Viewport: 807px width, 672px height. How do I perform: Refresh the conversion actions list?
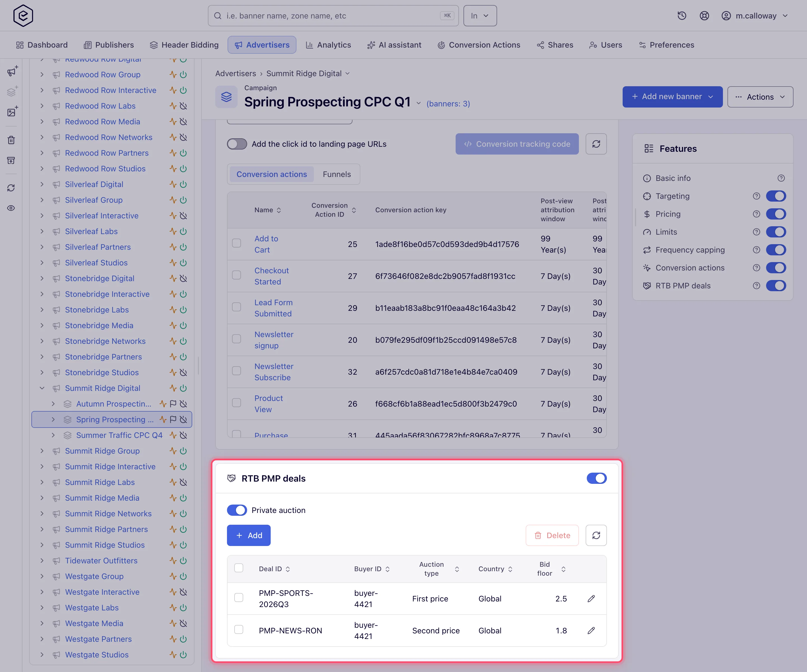(596, 144)
